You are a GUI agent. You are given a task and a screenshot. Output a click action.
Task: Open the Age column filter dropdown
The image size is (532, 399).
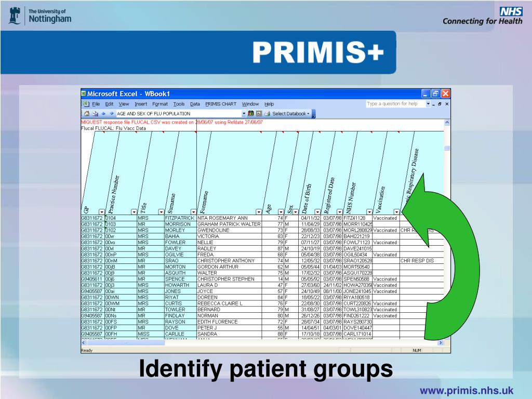pyautogui.click(x=281, y=212)
